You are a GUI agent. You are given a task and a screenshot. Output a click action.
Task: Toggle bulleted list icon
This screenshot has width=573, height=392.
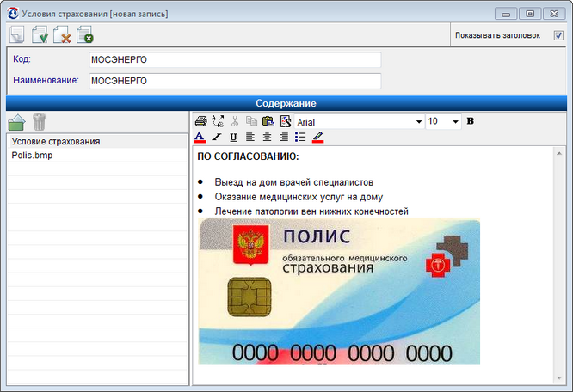pos(300,137)
